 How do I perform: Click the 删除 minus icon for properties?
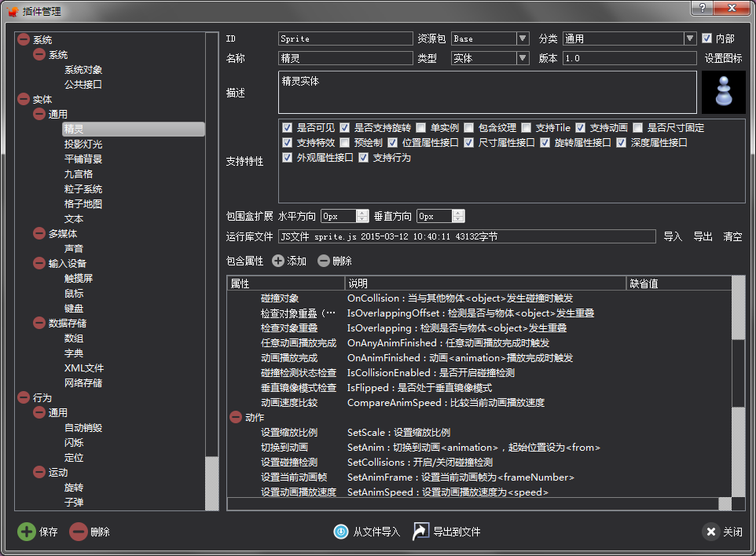324,261
